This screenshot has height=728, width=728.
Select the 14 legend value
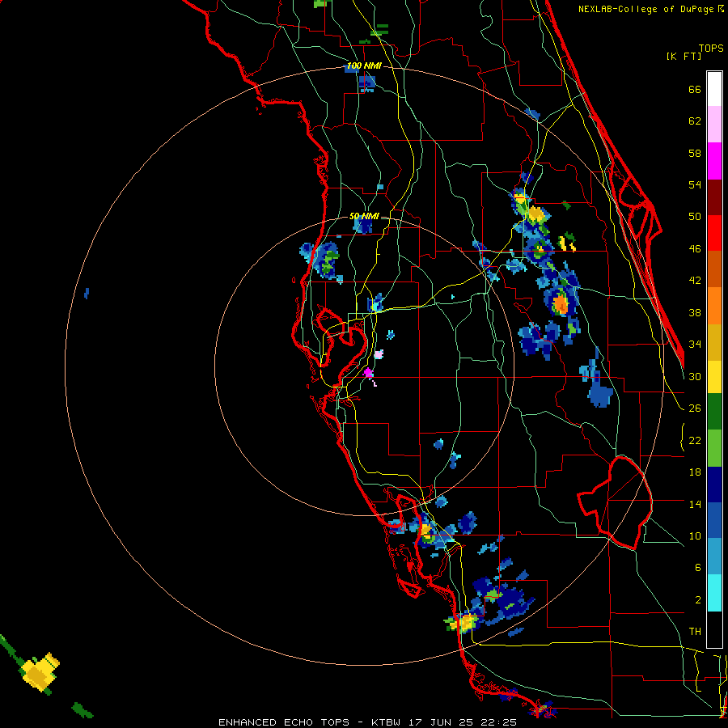(x=695, y=504)
